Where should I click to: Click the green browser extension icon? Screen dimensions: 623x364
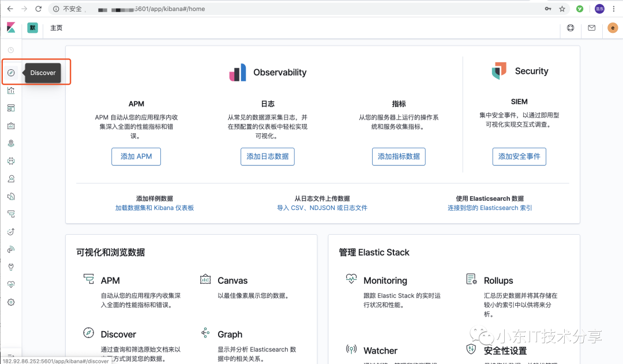[580, 9]
